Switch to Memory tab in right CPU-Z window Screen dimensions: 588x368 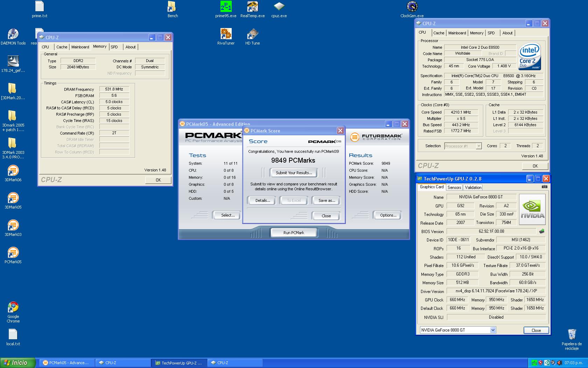click(x=477, y=33)
